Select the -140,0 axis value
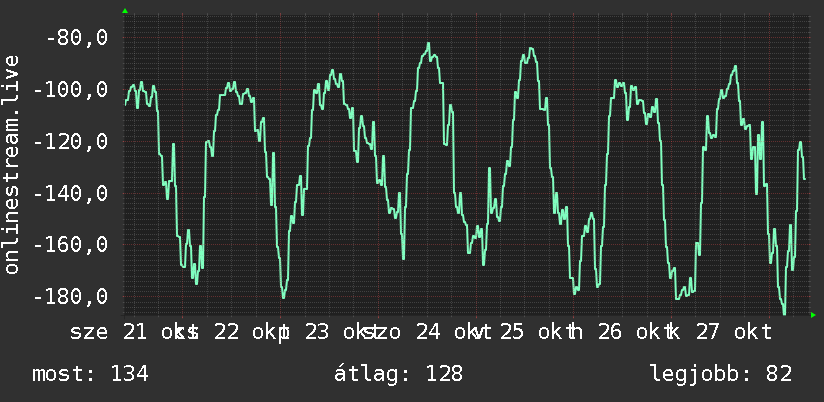Viewport: 824px width, 402px height. tap(70, 194)
